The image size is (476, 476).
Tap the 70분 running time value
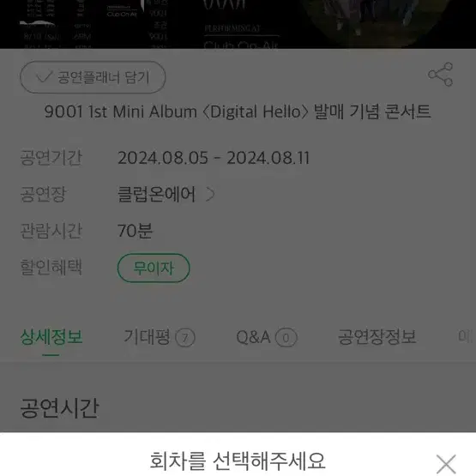[136, 231]
